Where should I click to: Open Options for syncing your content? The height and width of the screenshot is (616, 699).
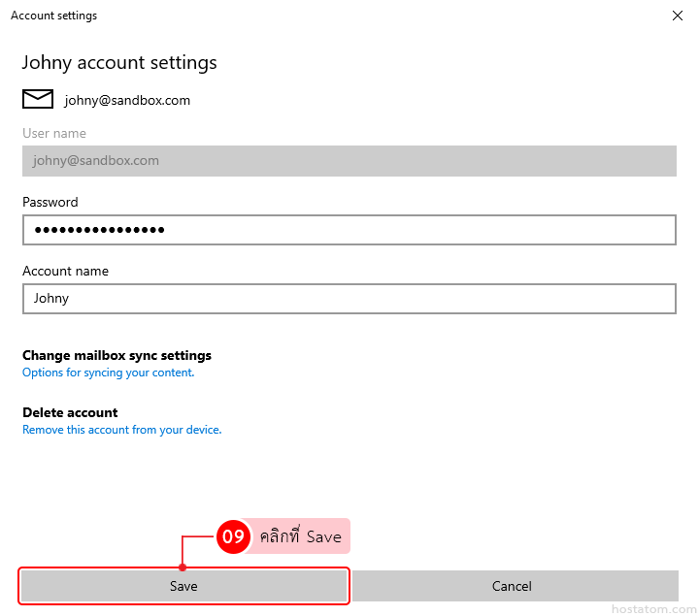(x=108, y=373)
